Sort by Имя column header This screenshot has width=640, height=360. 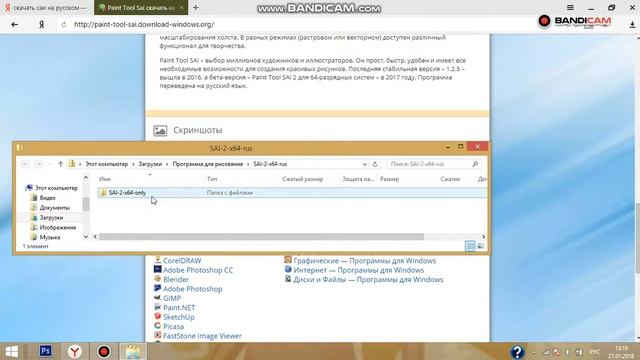click(105, 179)
